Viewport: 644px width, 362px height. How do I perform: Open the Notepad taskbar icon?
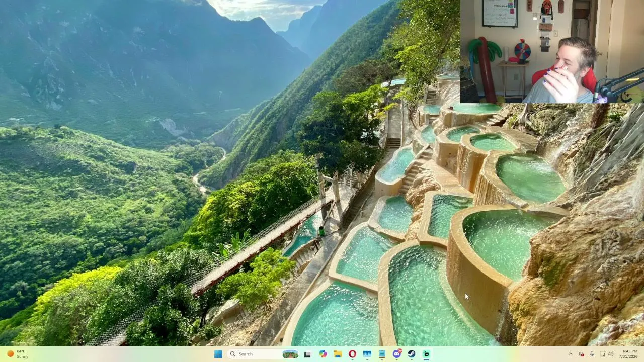click(x=382, y=354)
